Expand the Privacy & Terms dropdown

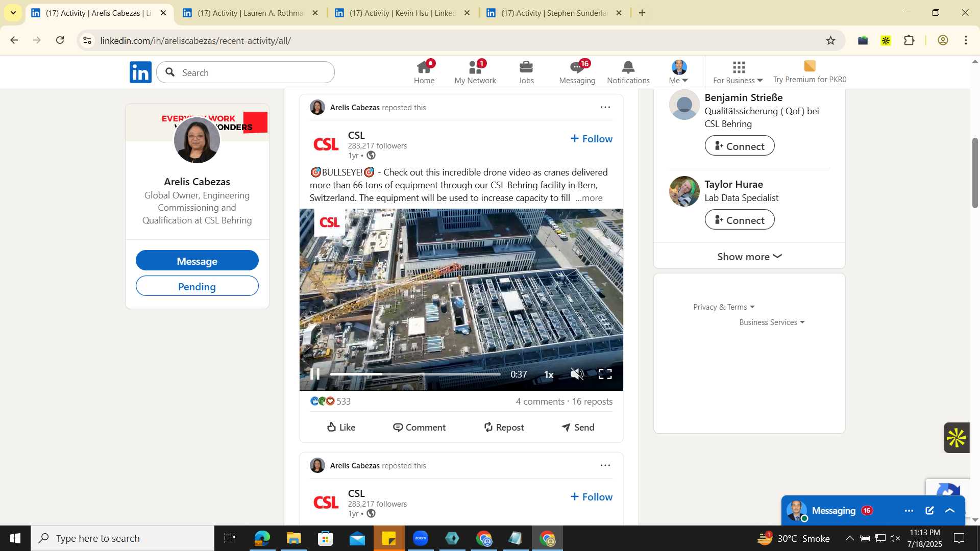724,307
